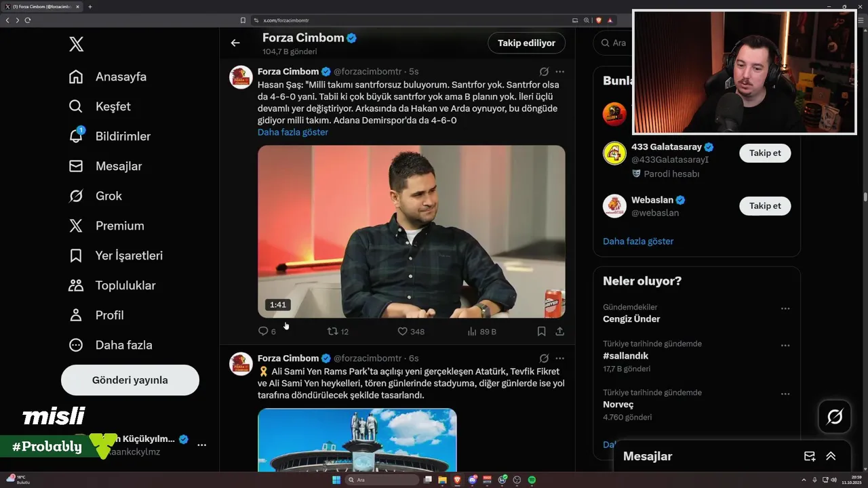Screen dimensions: 868x488
Task: Click browser forward button
Action: point(18,20)
